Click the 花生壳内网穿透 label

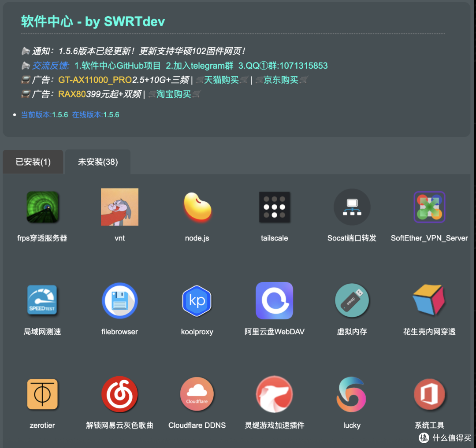coord(429,332)
